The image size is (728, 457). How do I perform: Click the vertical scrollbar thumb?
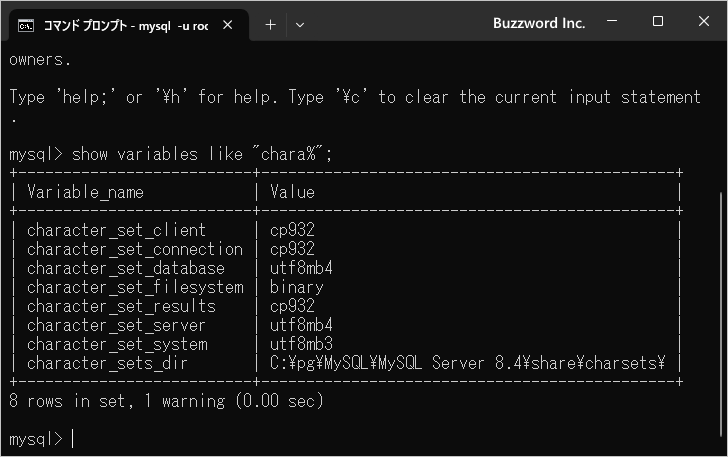click(x=722, y=300)
